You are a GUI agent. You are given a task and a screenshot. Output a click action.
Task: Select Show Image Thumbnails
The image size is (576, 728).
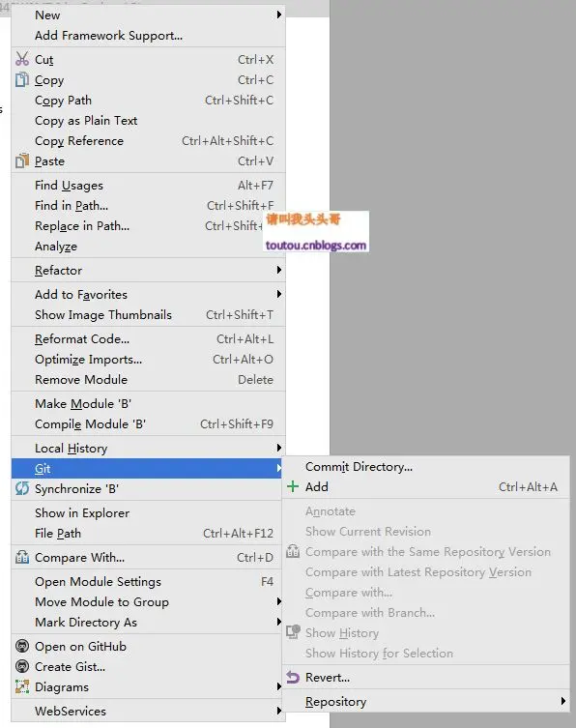click(x=148, y=314)
